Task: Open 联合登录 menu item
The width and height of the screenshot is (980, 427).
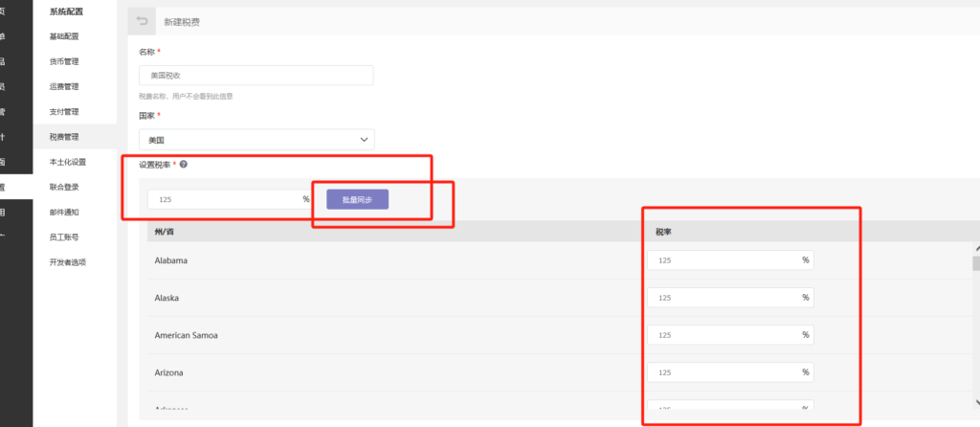Action: (x=64, y=187)
